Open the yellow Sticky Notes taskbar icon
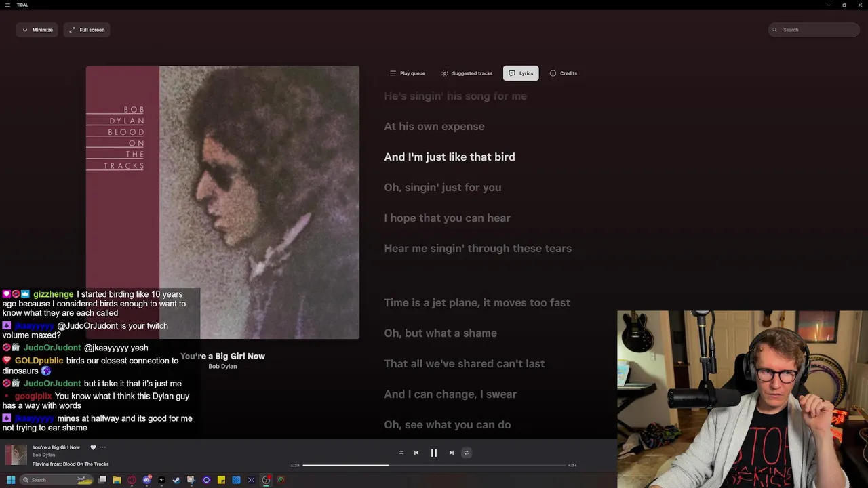The height and width of the screenshot is (488, 868). pyautogui.click(x=221, y=480)
